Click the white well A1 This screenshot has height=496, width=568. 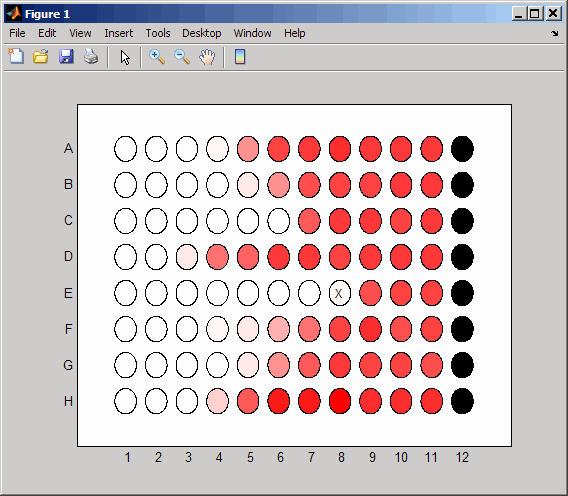coord(125,149)
